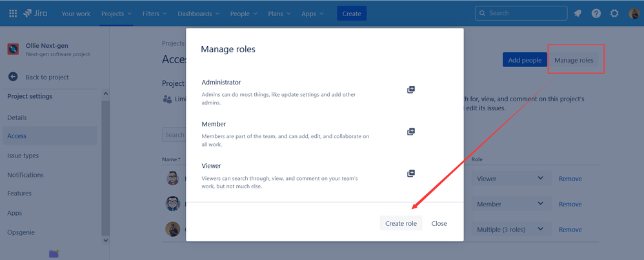Click the avatar in the Member row
Screen dimensions: 644x260
[172, 204]
